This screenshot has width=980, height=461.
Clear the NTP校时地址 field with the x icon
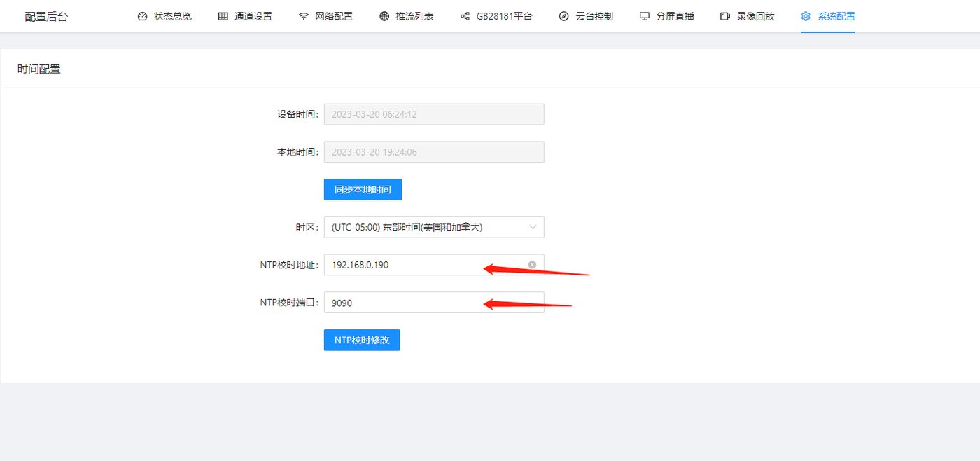(x=532, y=265)
